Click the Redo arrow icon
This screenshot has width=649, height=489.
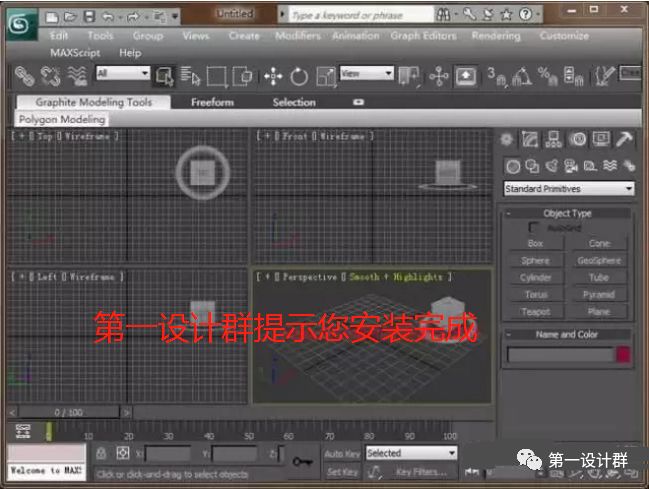pyautogui.click(x=133, y=17)
